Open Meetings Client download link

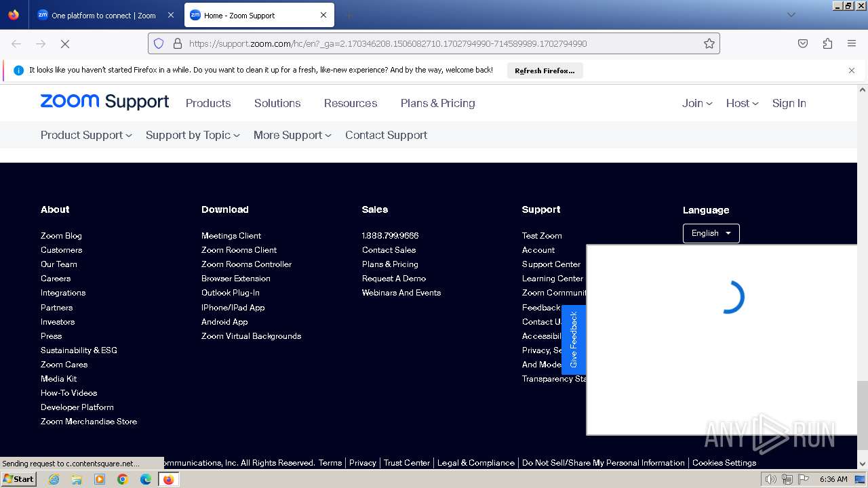[x=231, y=236]
